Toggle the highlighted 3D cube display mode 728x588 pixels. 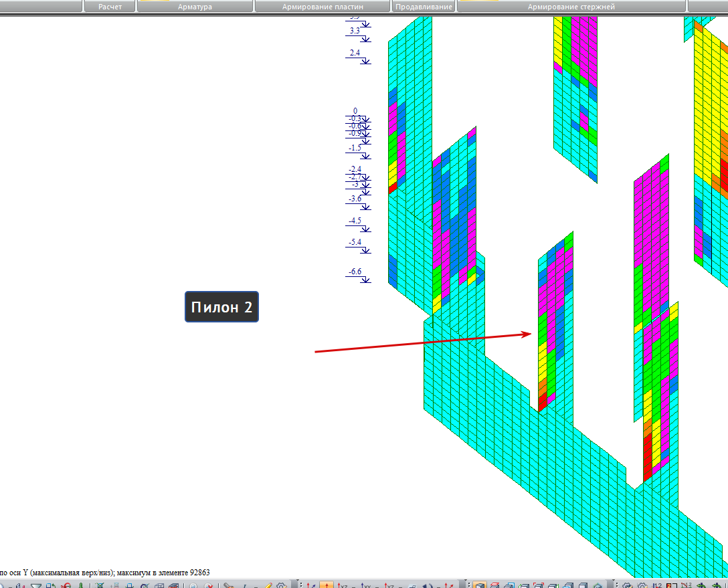click(480, 584)
